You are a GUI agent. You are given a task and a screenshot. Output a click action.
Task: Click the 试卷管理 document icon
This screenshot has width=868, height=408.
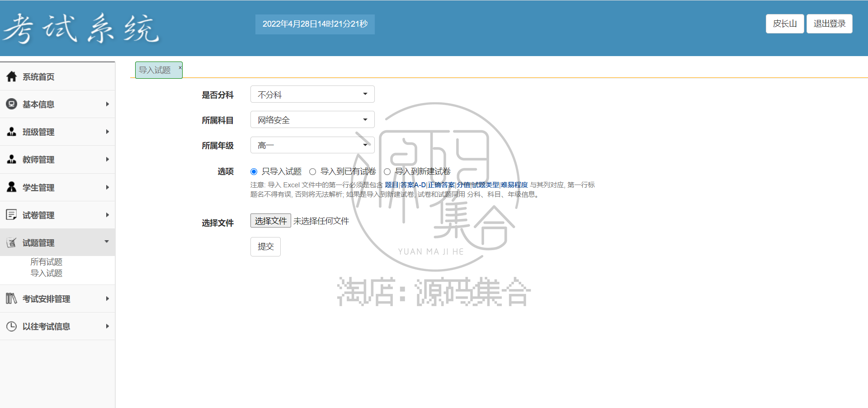coord(12,214)
